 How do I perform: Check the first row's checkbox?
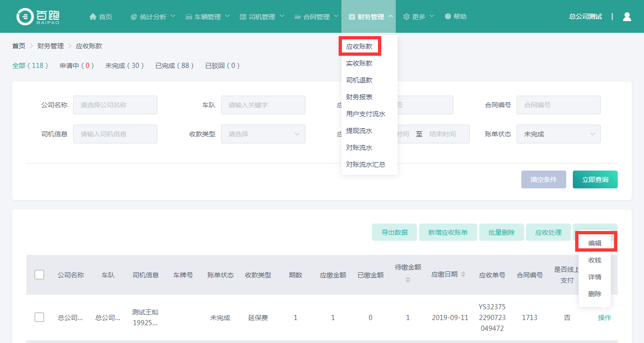(39, 317)
